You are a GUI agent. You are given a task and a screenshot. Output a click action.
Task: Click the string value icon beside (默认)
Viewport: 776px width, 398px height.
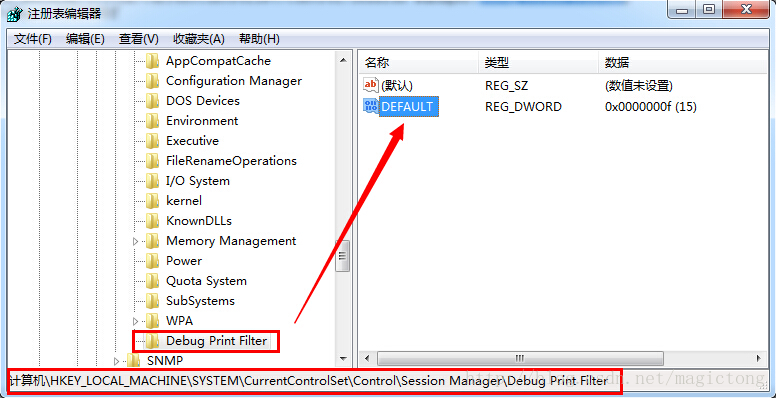371,86
